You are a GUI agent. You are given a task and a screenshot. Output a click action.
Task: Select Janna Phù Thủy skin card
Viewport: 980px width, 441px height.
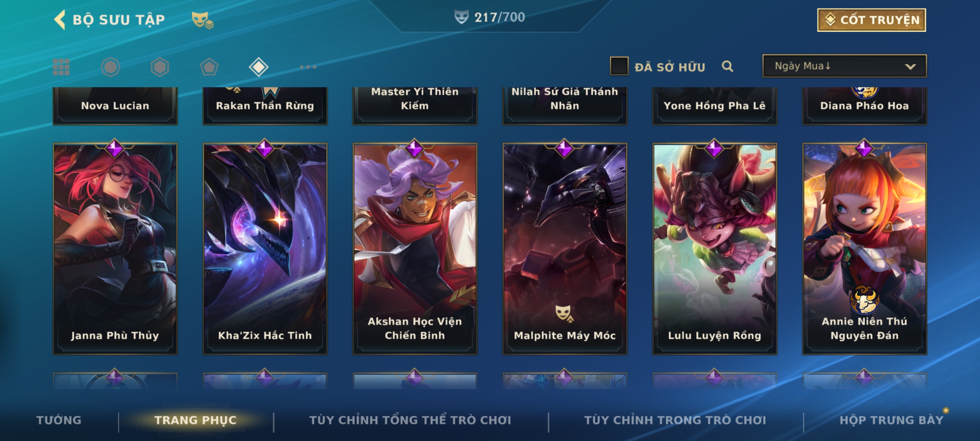coord(115,249)
